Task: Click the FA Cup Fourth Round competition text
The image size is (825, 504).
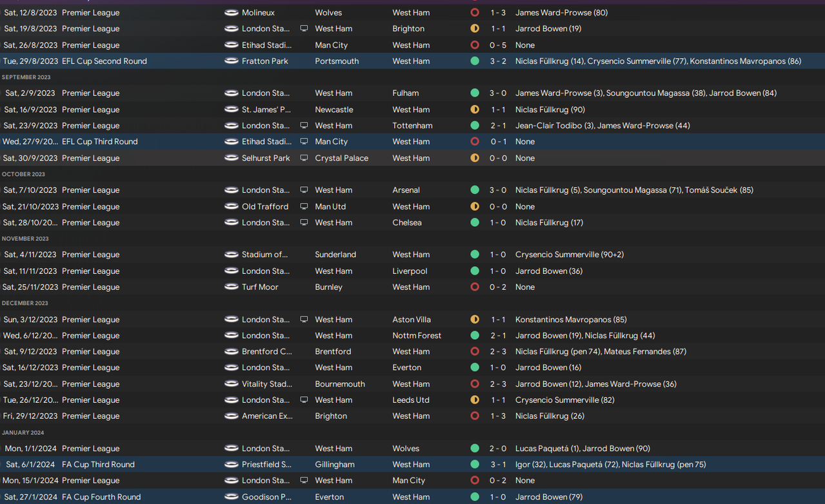Action: [x=101, y=497]
